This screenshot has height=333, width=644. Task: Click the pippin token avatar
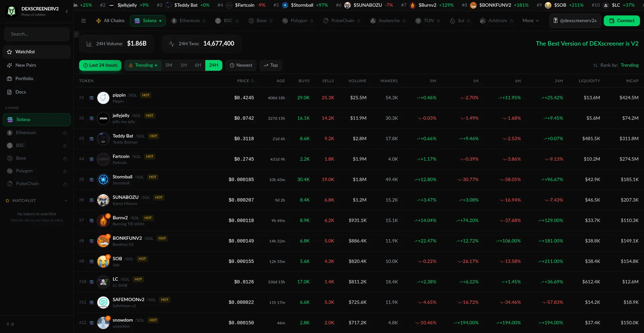coord(103,98)
